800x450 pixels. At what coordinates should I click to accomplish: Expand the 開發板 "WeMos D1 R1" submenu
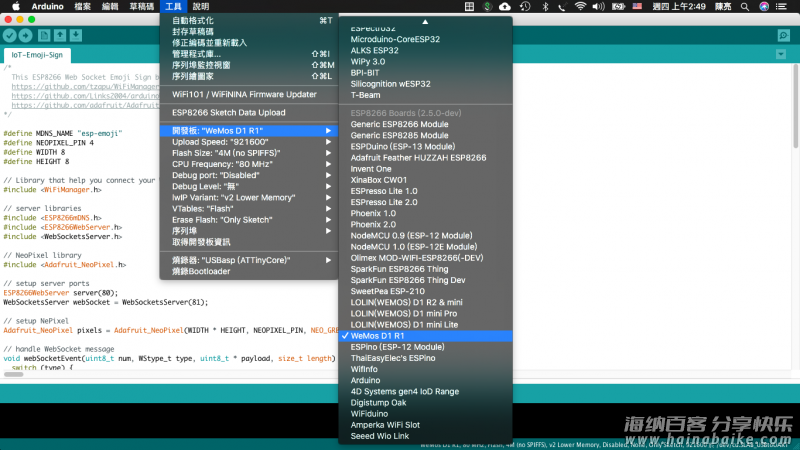pos(249,131)
